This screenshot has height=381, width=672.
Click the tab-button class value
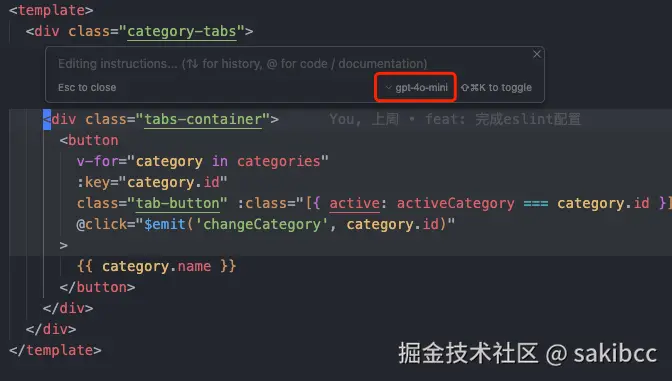pyautogui.click(x=177, y=203)
